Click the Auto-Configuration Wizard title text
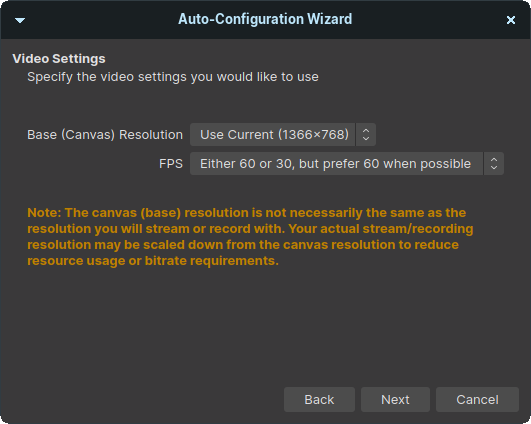 coord(265,19)
